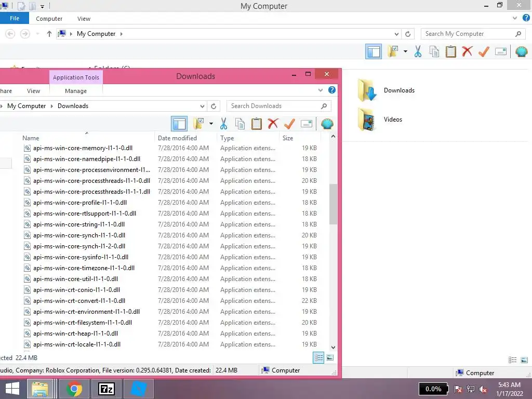532x399 pixels.
Task: Open the Windows Start button
Action: point(12,389)
